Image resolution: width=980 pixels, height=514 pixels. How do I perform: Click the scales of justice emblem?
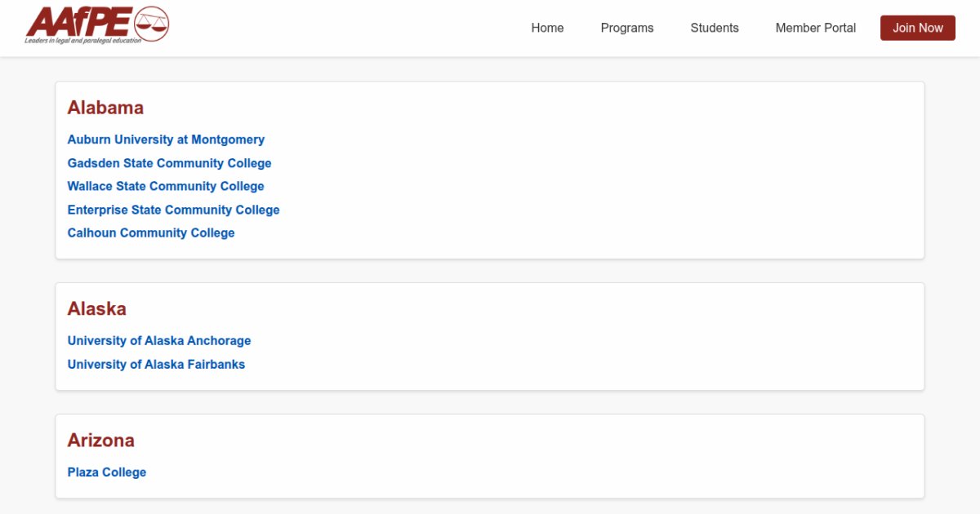click(x=150, y=22)
